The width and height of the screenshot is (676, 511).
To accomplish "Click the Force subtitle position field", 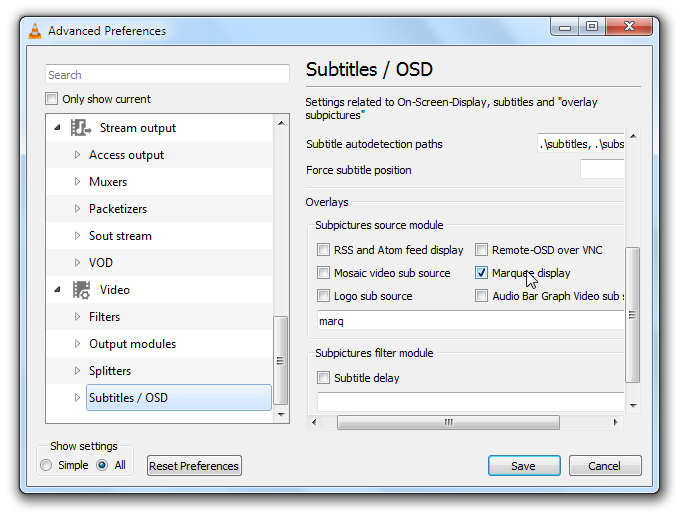I will pos(602,169).
